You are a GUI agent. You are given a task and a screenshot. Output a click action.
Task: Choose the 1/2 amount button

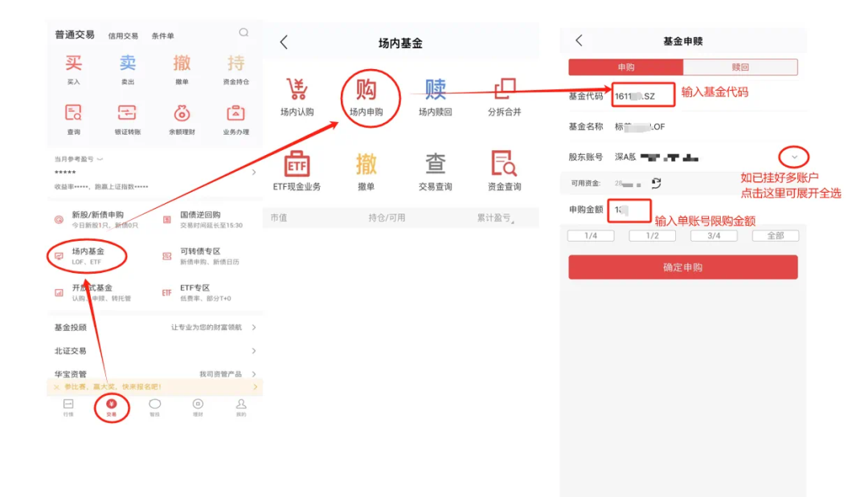pos(652,236)
